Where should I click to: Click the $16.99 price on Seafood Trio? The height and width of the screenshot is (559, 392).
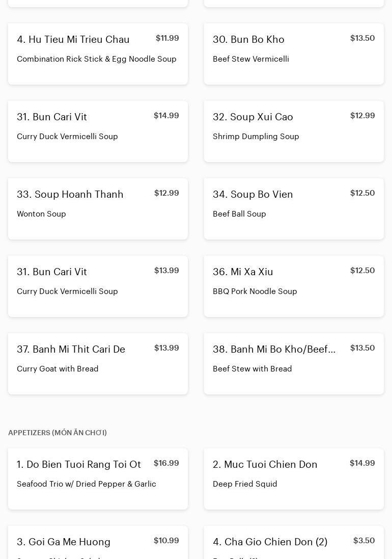click(x=166, y=463)
